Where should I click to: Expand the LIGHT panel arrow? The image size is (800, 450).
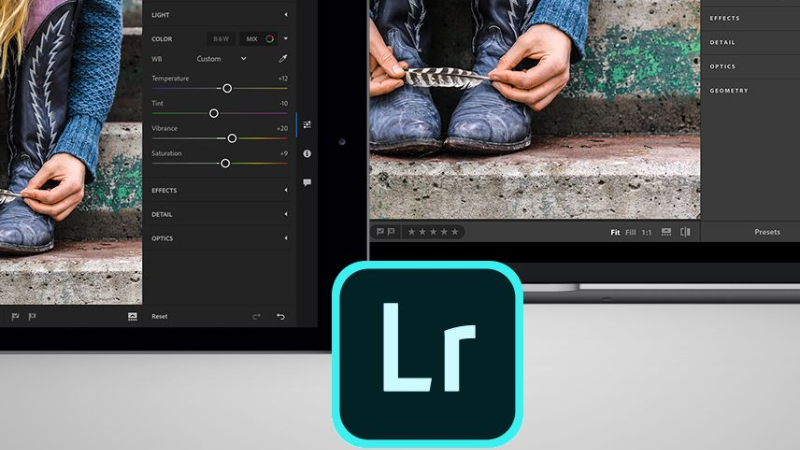tap(286, 15)
